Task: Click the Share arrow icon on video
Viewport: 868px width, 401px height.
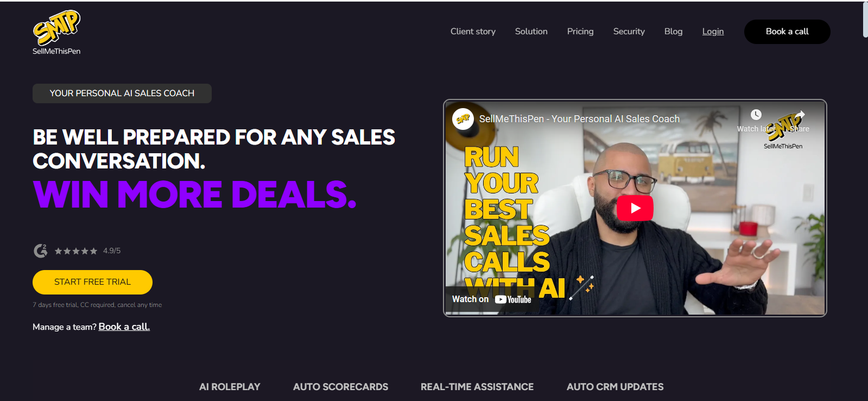Action: click(x=799, y=115)
